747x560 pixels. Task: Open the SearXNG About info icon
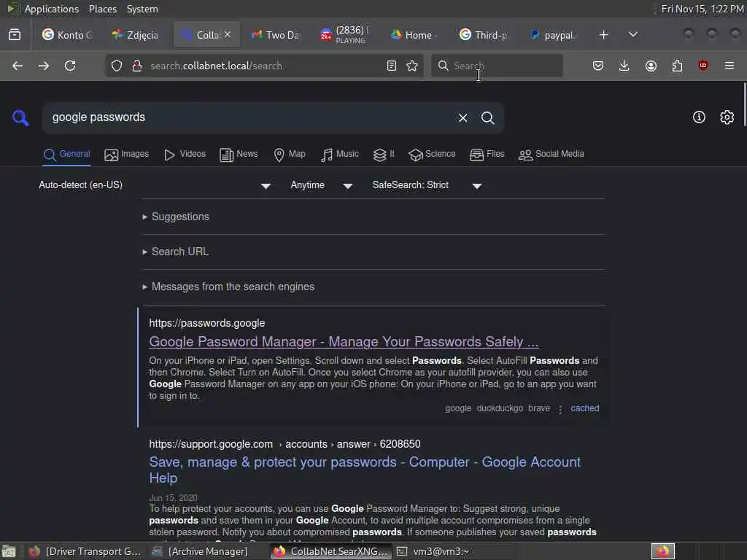(699, 117)
